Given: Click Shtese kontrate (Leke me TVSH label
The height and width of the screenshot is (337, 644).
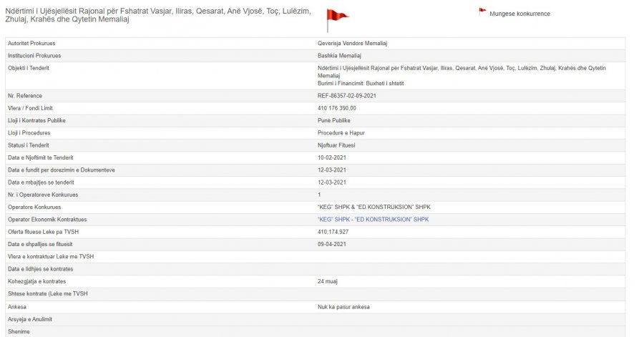Looking at the screenshot, I should 48,294.
